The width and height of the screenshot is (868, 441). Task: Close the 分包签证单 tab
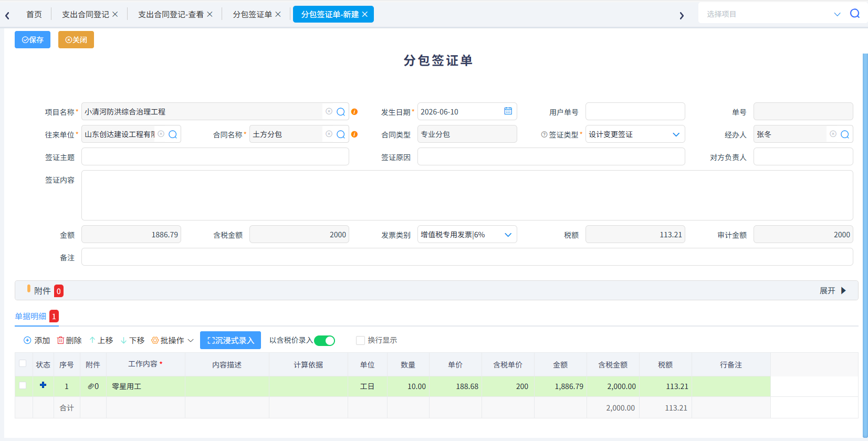pyautogui.click(x=278, y=14)
